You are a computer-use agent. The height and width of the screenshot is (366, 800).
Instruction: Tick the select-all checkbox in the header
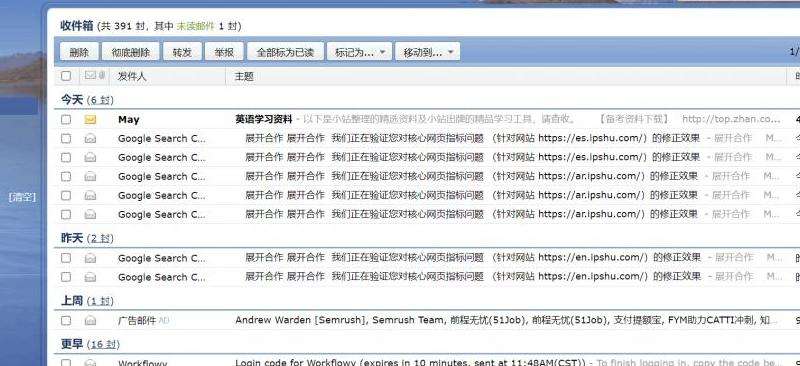pyautogui.click(x=66, y=76)
